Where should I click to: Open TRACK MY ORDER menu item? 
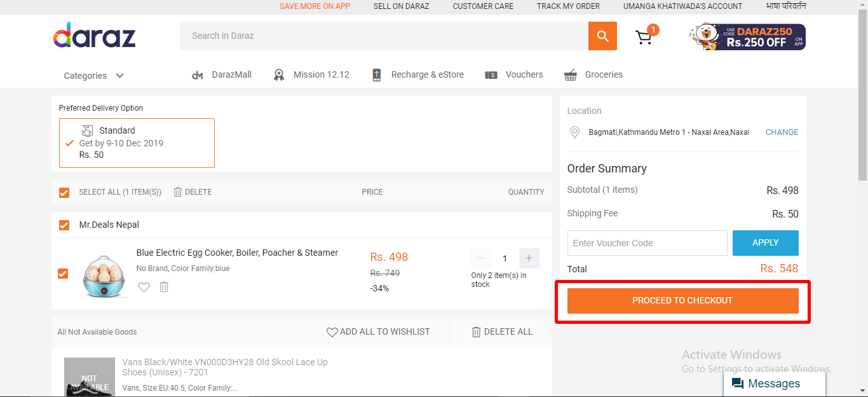[x=568, y=6]
